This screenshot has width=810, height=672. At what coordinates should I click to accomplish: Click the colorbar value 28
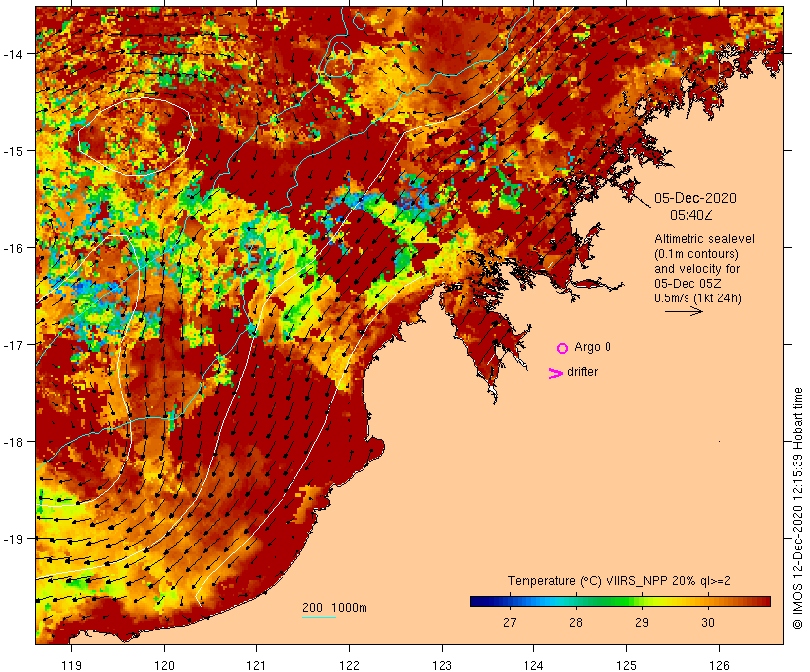[x=576, y=623]
